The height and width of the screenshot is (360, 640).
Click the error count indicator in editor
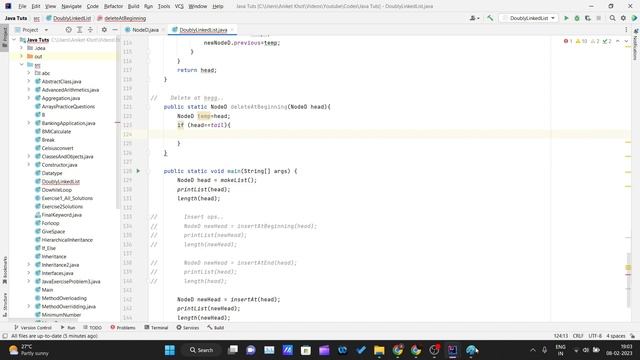point(568,41)
